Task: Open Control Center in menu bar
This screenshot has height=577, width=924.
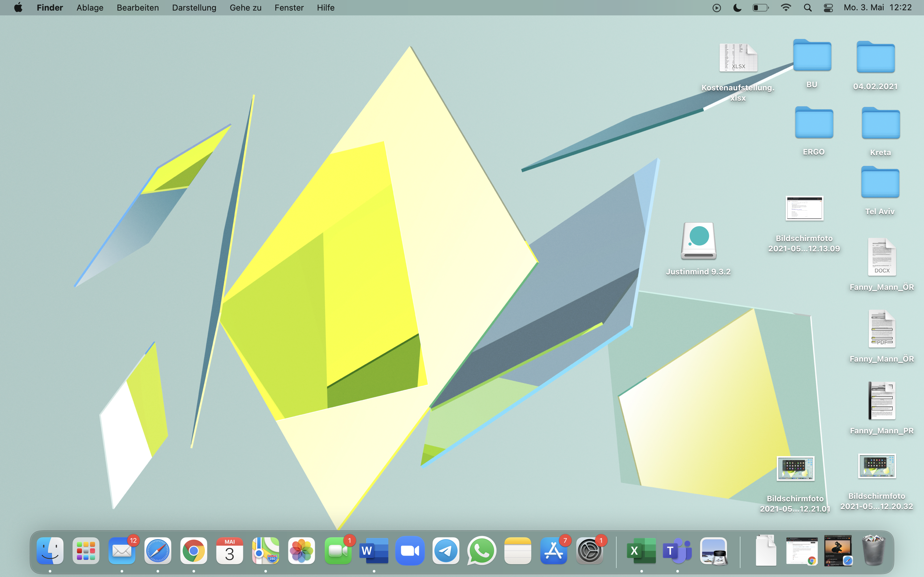Action: pyautogui.click(x=828, y=8)
